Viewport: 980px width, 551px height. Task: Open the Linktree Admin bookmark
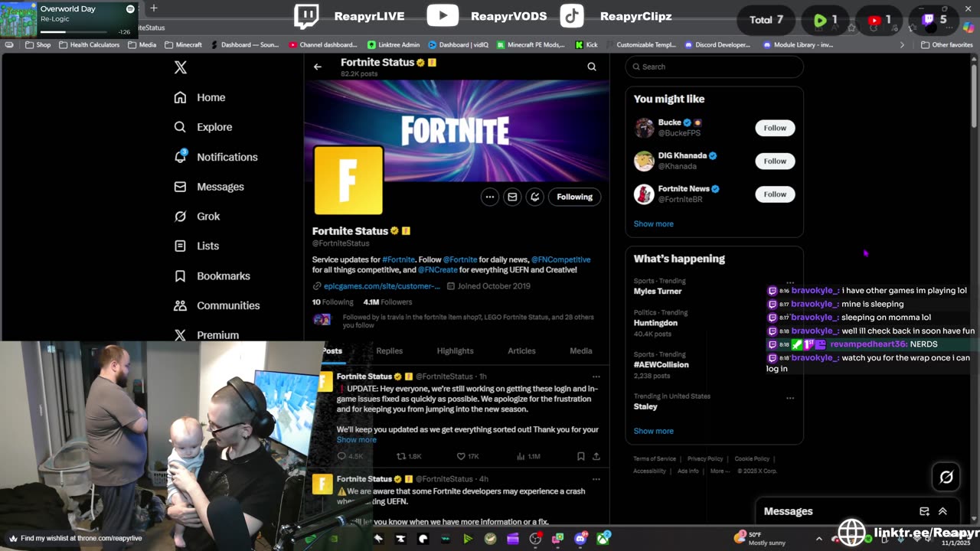pyautogui.click(x=394, y=45)
